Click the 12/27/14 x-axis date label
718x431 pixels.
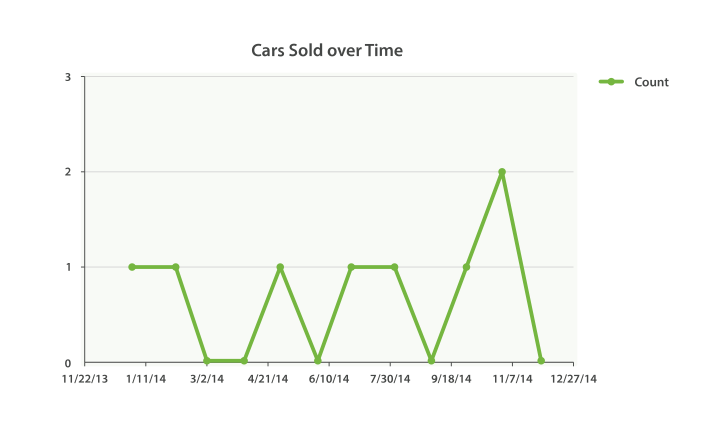tap(573, 379)
